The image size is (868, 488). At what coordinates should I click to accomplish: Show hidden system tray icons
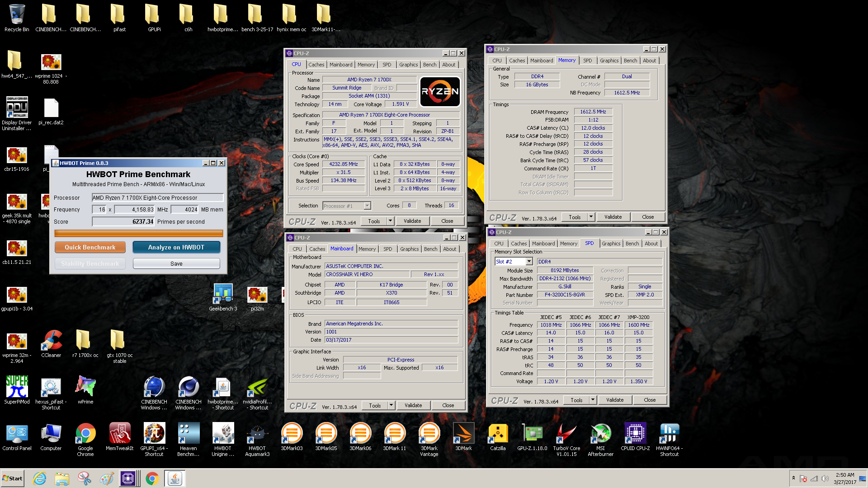coord(793,478)
